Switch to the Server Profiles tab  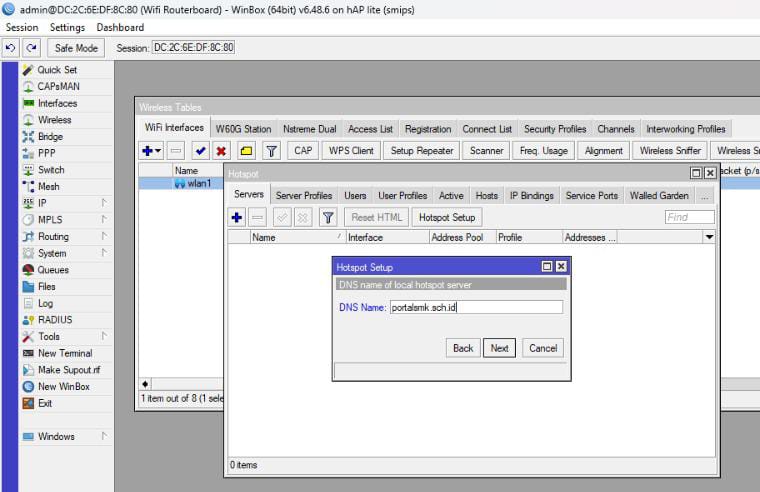pyautogui.click(x=304, y=196)
